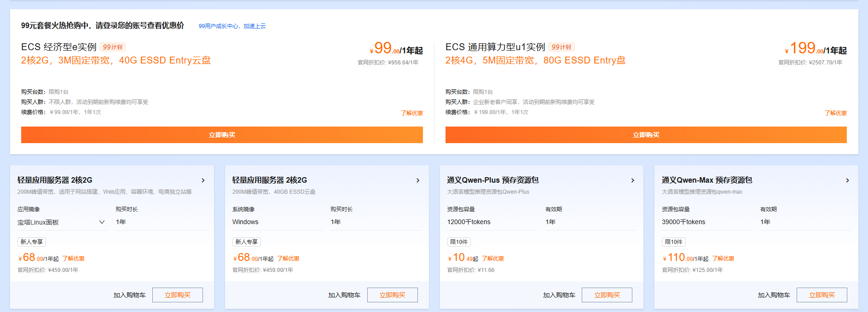
Task: Click the 新人专享 tag in the Windows card
Action: tap(247, 242)
